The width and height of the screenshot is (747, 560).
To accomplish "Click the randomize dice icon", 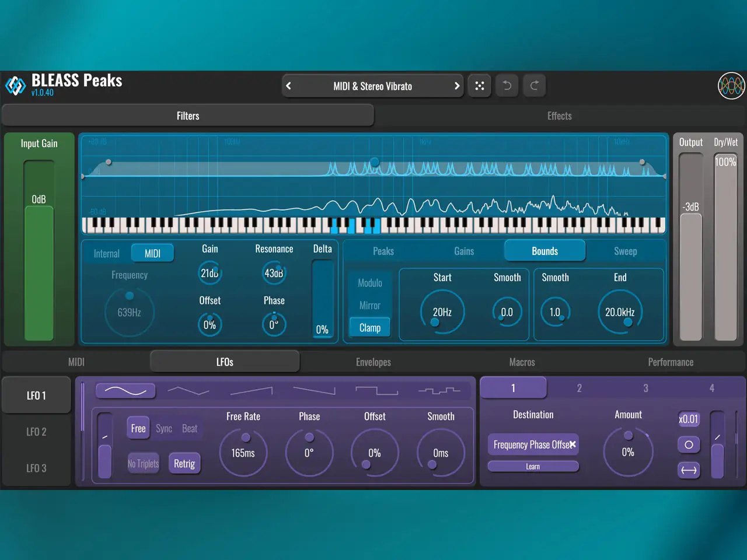I will tap(480, 86).
